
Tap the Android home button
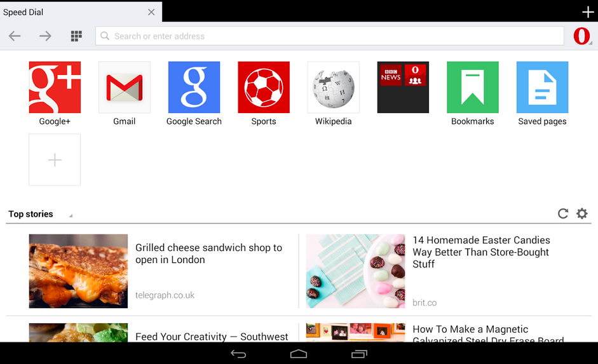[299, 354]
